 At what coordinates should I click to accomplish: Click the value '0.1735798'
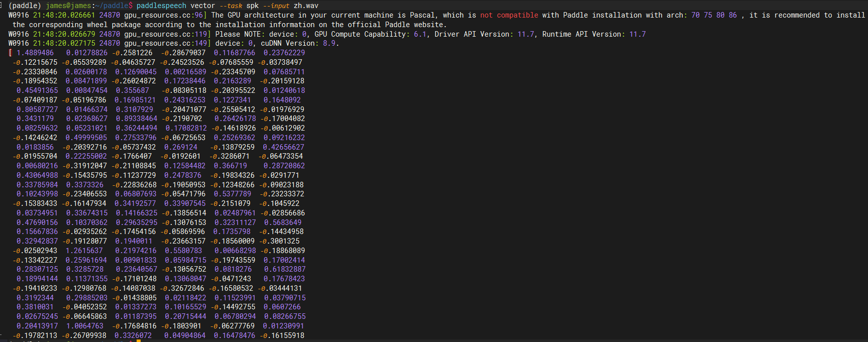pyautogui.click(x=232, y=232)
